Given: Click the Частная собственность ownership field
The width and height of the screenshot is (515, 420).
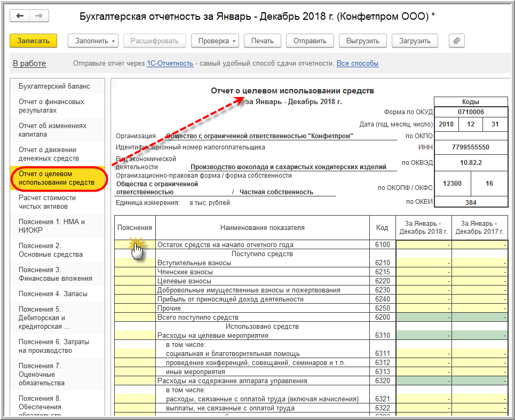Looking at the screenshot, I should point(276,192).
